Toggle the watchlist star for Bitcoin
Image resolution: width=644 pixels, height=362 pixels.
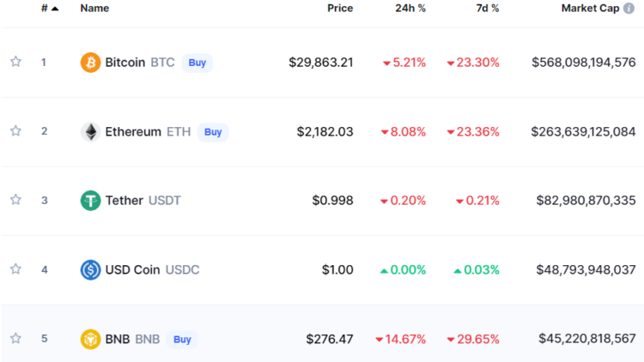click(15, 62)
